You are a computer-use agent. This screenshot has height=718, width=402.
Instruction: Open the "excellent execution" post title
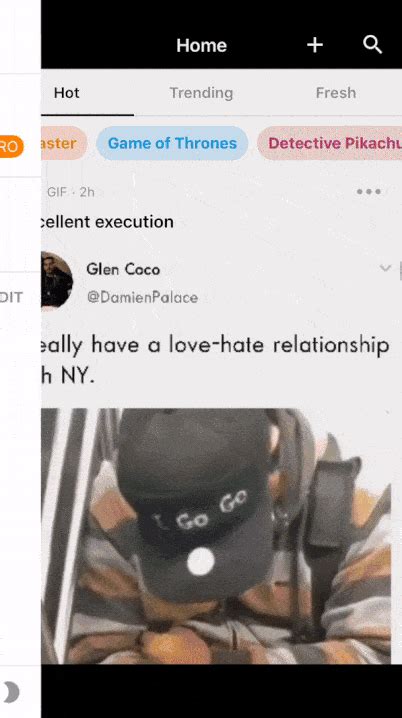click(107, 222)
